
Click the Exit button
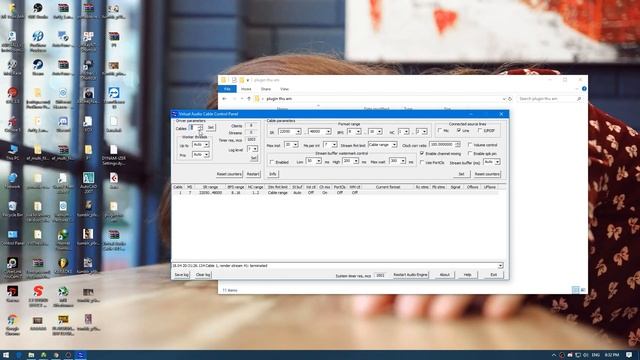(493, 275)
